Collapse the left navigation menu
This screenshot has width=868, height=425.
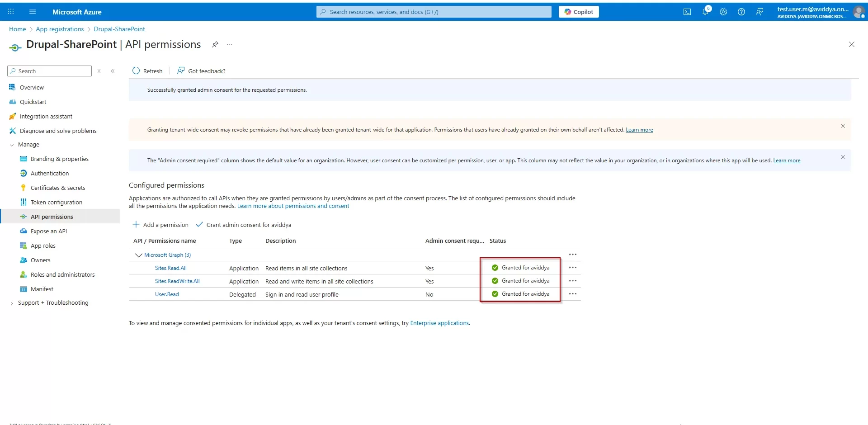point(113,71)
